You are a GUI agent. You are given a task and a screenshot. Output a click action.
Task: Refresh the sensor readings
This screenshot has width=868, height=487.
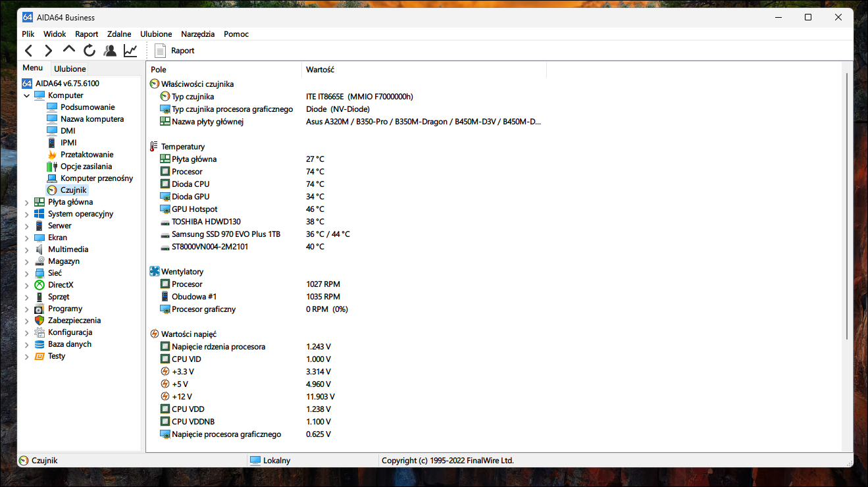tap(89, 51)
